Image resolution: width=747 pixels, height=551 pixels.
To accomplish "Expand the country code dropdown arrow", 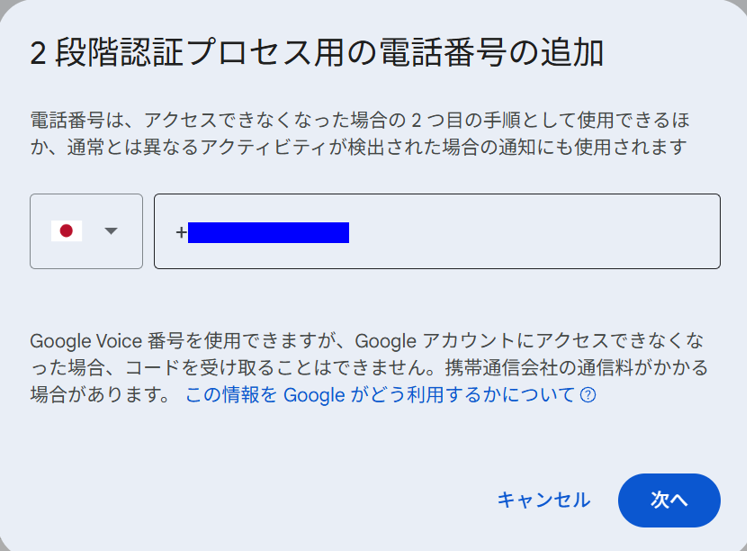I will (111, 231).
